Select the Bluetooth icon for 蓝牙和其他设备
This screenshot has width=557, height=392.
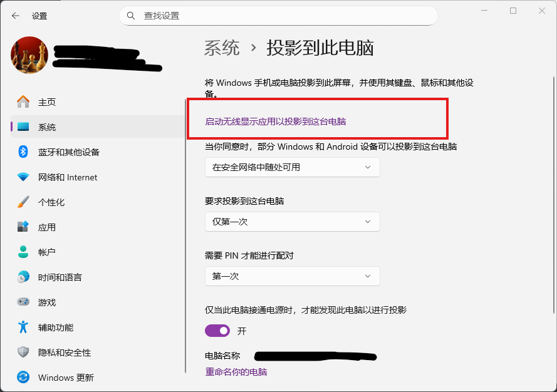(23, 152)
